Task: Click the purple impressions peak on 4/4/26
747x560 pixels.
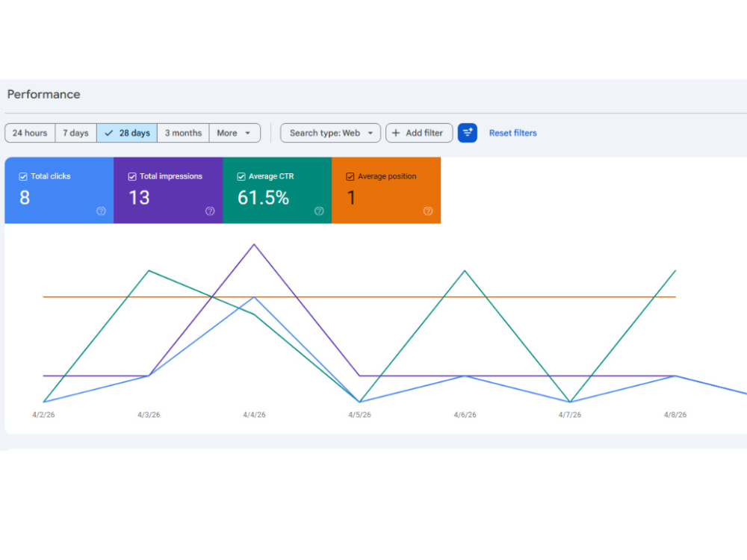Action: (x=255, y=245)
